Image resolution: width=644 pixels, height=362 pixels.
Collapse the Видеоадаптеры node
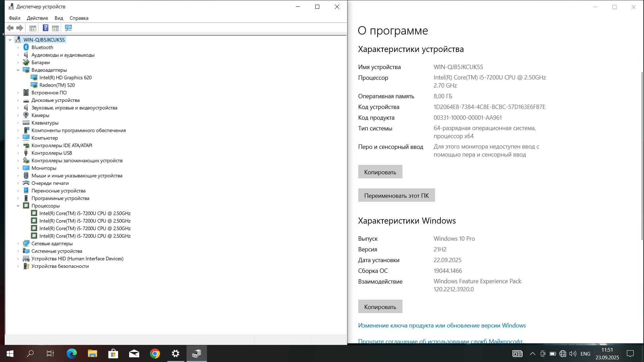point(18,70)
